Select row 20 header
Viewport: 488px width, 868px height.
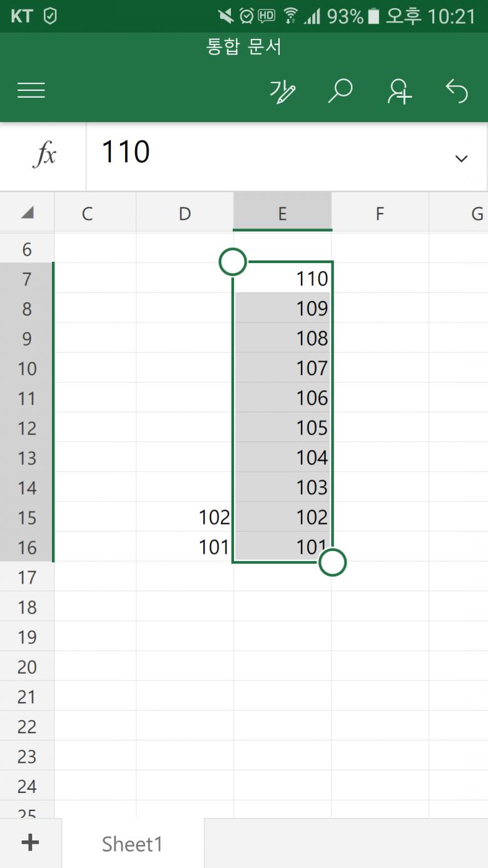[27, 667]
